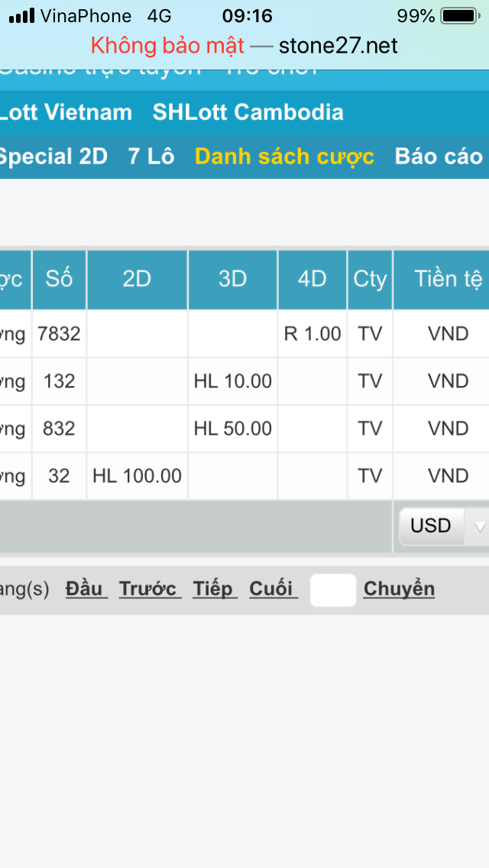Image resolution: width=489 pixels, height=868 pixels.
Task: Go to previous page with Trước
Action: tap(150, 589)
